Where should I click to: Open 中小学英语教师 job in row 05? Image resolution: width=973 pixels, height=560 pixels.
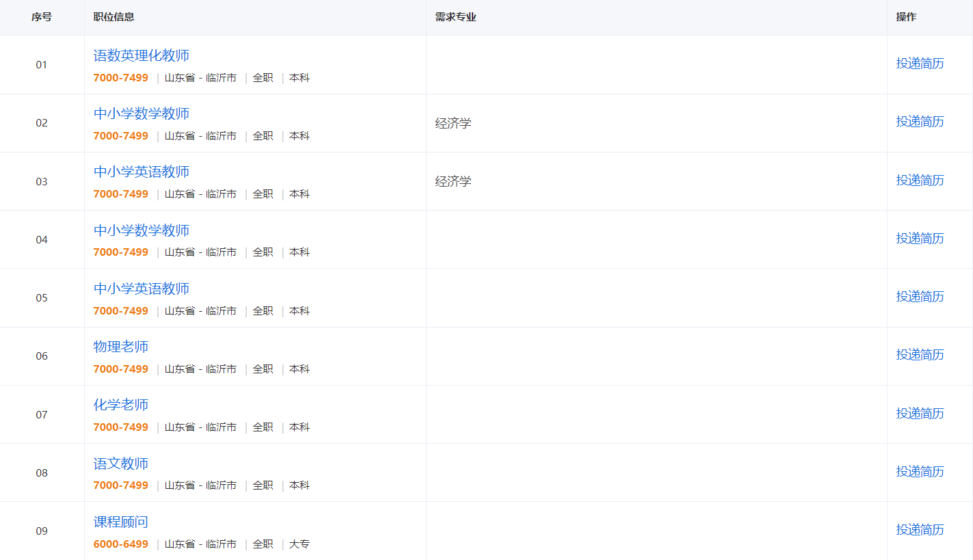tap(142, 289)
